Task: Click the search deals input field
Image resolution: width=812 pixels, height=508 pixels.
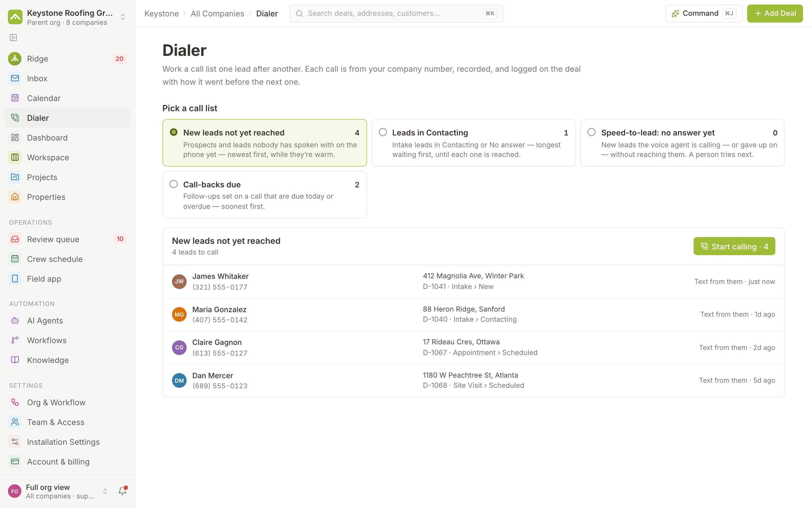Action: (x=396, y=14)
